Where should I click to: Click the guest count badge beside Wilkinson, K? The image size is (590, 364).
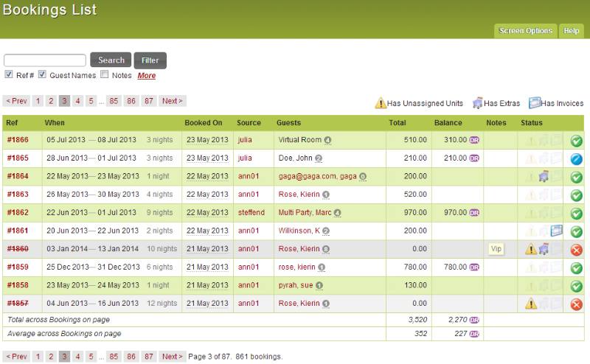pos(326,231)
